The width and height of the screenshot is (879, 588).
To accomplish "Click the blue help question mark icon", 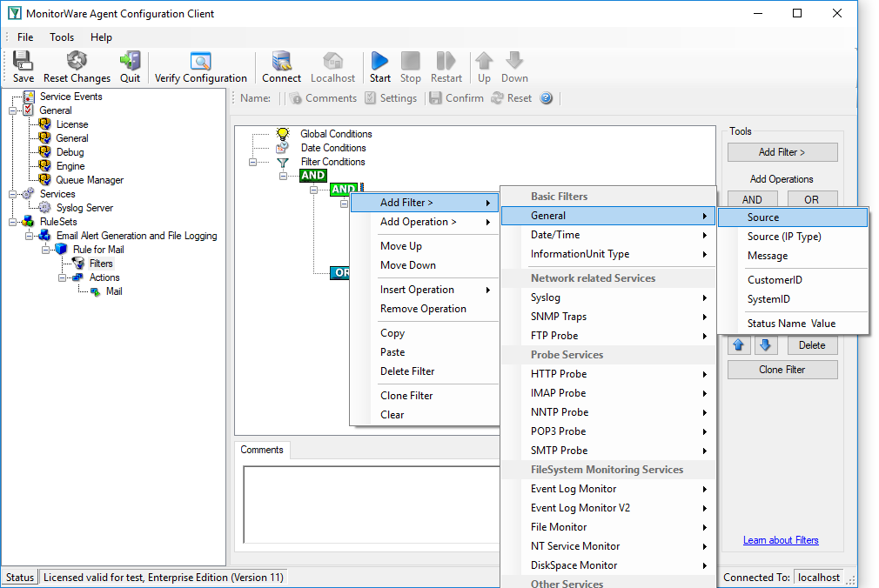I will (x=546, y=98).
